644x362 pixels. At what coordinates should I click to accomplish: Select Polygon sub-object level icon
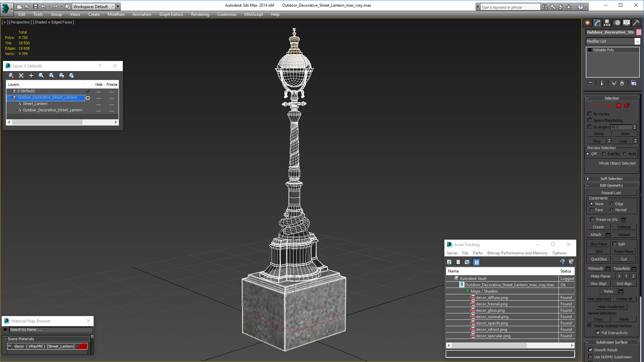click(x=619, y=106)
